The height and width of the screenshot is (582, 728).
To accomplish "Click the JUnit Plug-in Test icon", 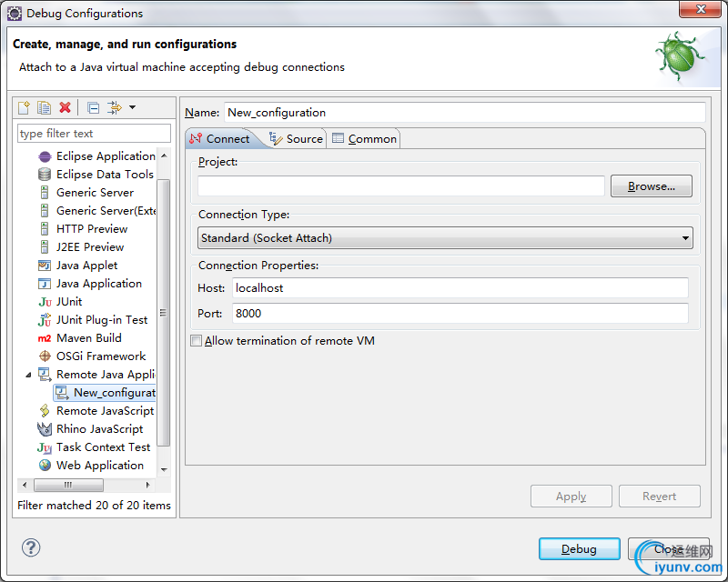I will [x=45, y=320].
